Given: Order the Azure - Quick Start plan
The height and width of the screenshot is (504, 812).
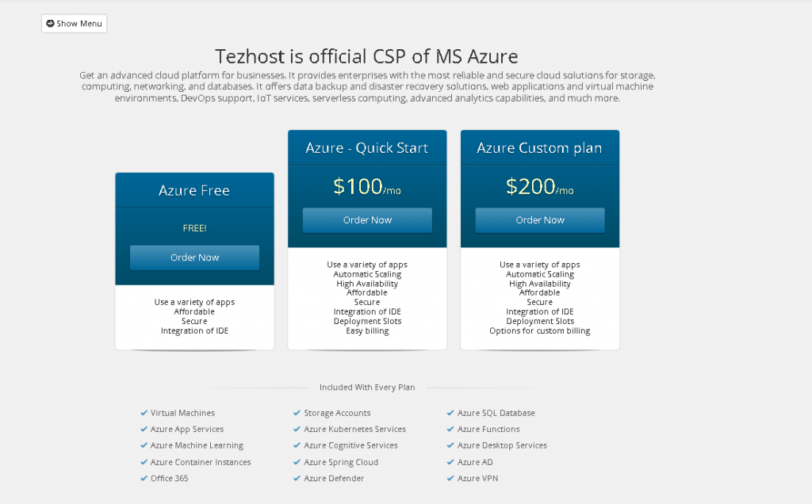Looking at the screenshot, I should click(367, 220).
